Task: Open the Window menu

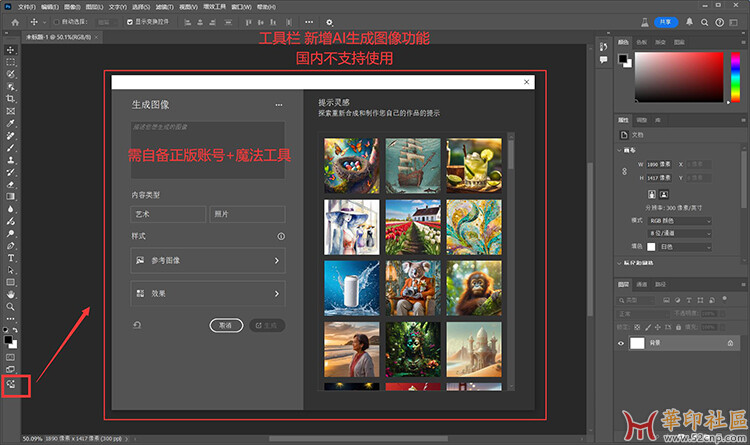Action: pyautogui.click(x=241, y=7)
